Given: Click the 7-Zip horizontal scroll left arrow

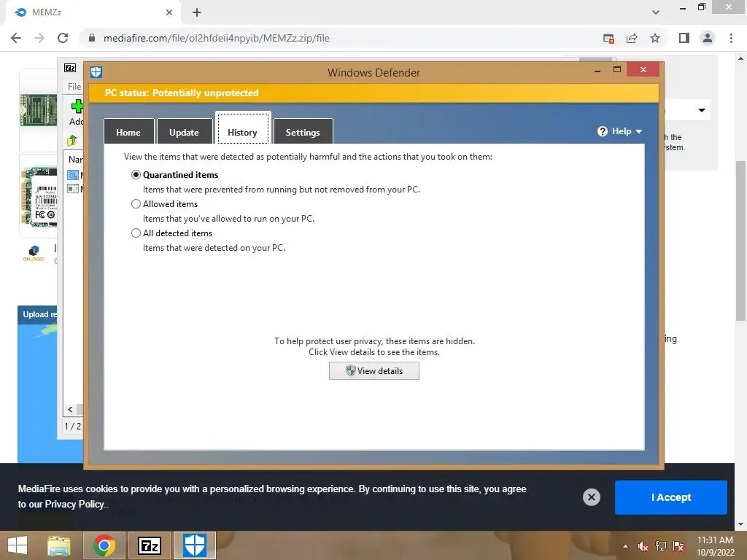Looking at the screenshot, I should point(71,409).
